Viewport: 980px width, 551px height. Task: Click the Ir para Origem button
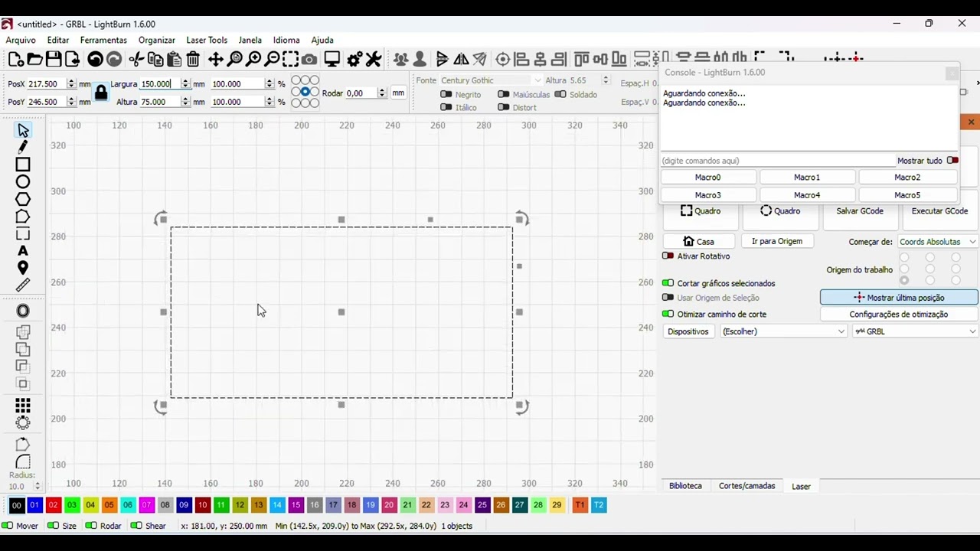click(777, 241)
